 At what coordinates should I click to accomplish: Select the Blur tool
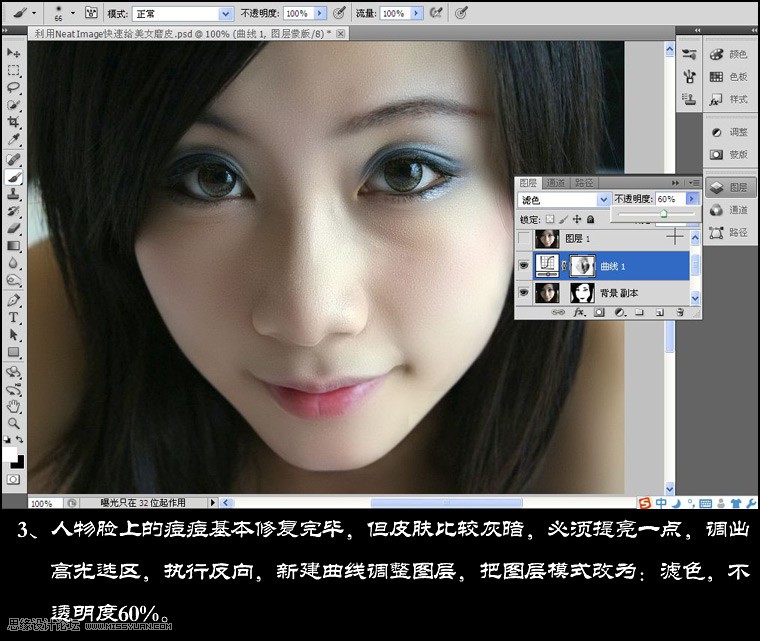[x=13, y=263]
